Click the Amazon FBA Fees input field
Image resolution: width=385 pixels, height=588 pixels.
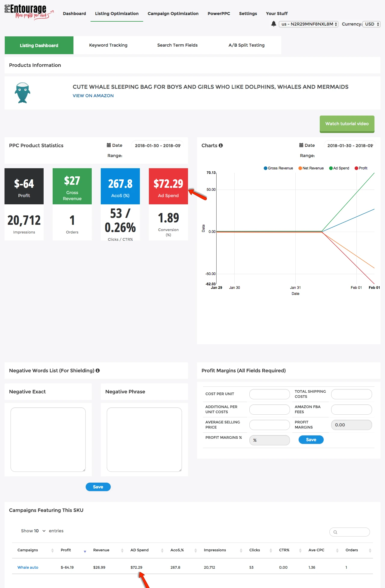coord(352,410)
